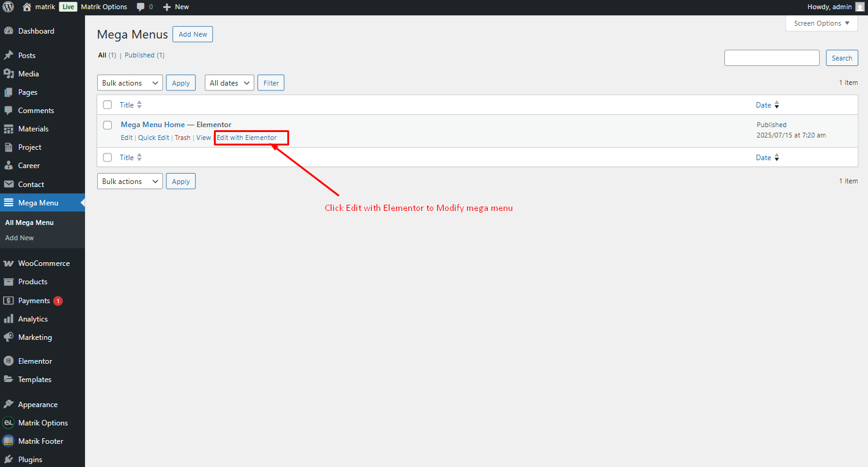Sort by Title in bottom footer
The height and width of the screenshot is (467, 868).
pyautogui.click(x=131, y=158)
